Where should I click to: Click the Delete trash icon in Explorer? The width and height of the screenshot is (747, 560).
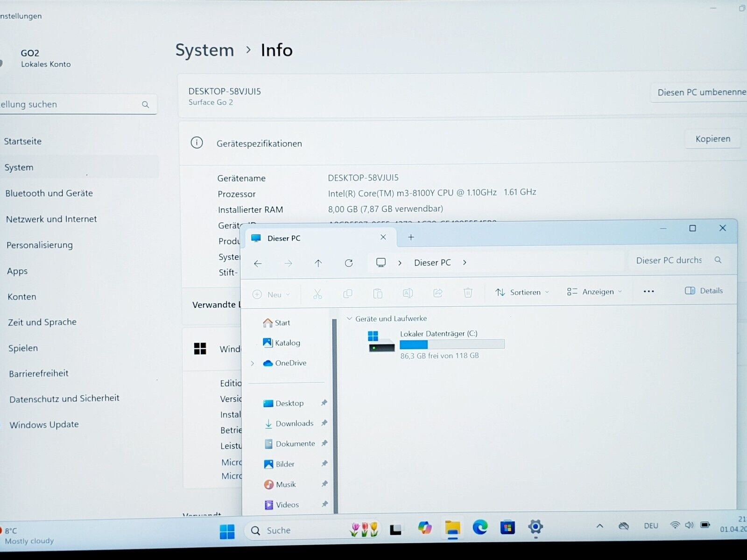click(468, 293)
